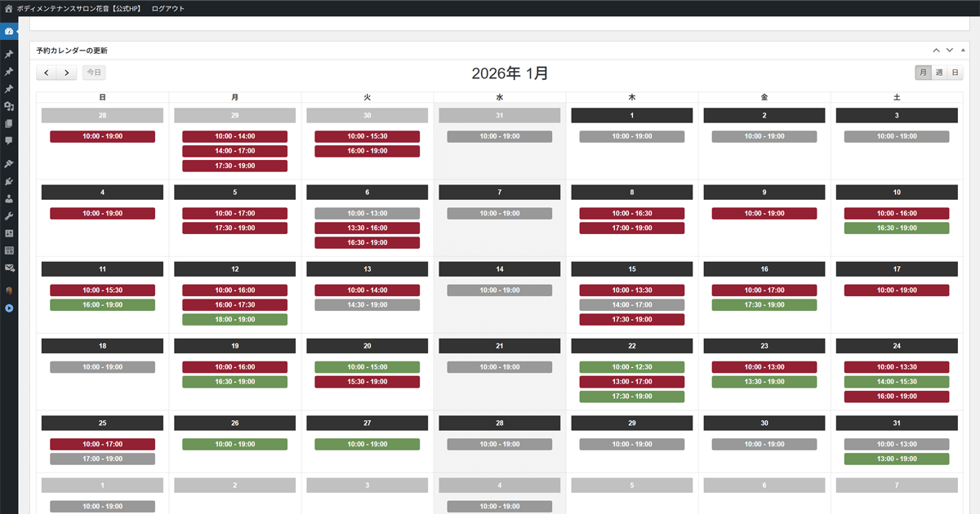Click ログアウト in the top admin bar
This screenshot has width=980, height=514.
(168, 8)
